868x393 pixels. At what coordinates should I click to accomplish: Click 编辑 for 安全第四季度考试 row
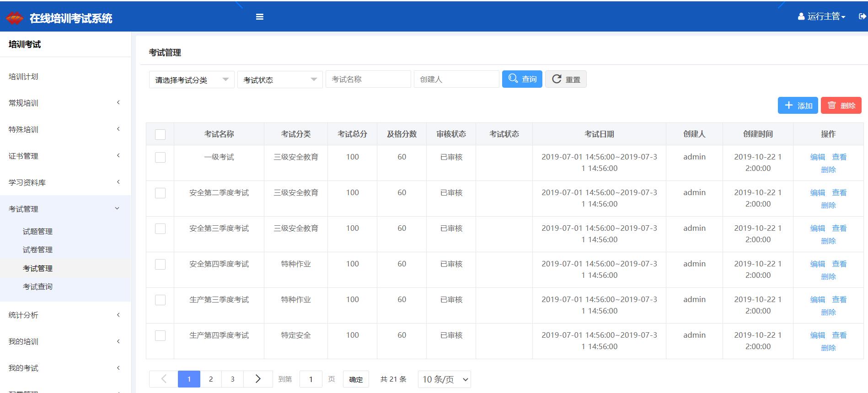pyautogui.click(x=818, y=264)
